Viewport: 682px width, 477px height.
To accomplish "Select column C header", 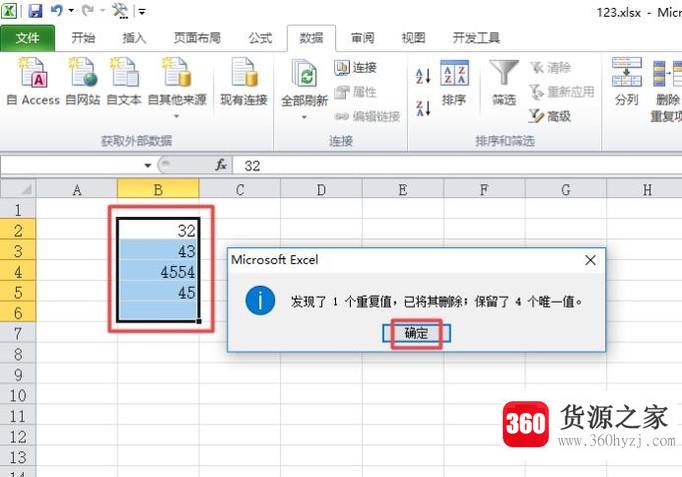I will [240, 190].
